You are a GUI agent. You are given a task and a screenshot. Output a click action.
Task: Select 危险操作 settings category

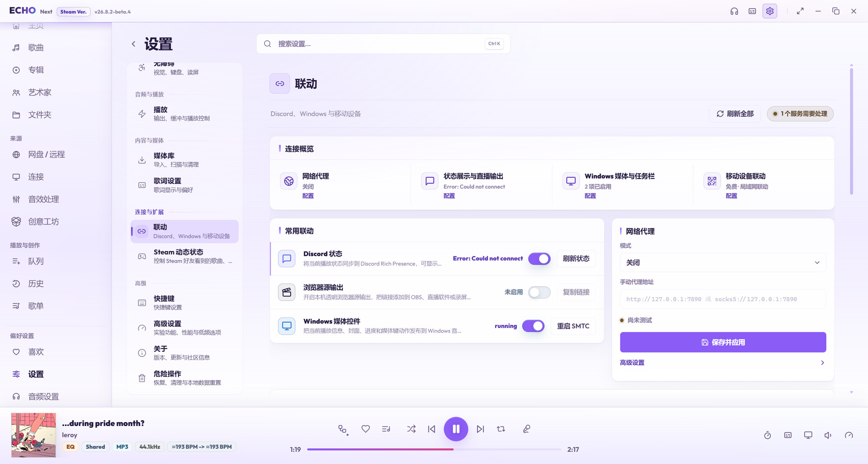[x=184, y=378]
